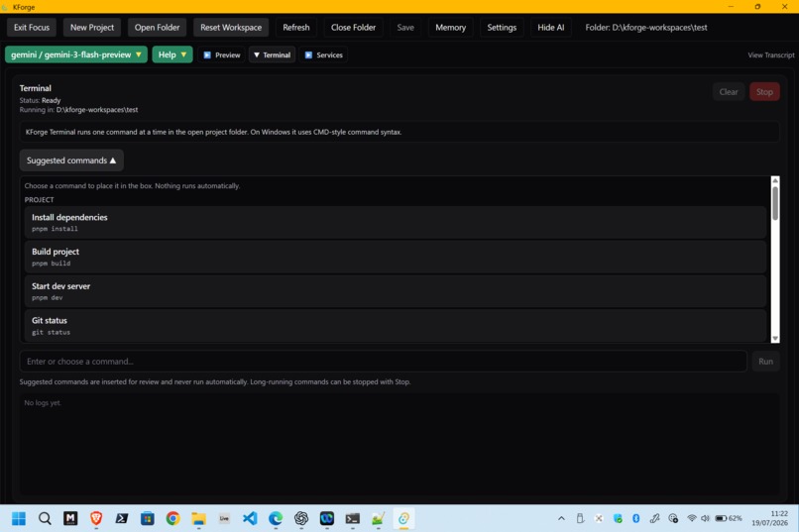Open the M app icon in taskbar
The image size is (799, 532).
[70, 518]
